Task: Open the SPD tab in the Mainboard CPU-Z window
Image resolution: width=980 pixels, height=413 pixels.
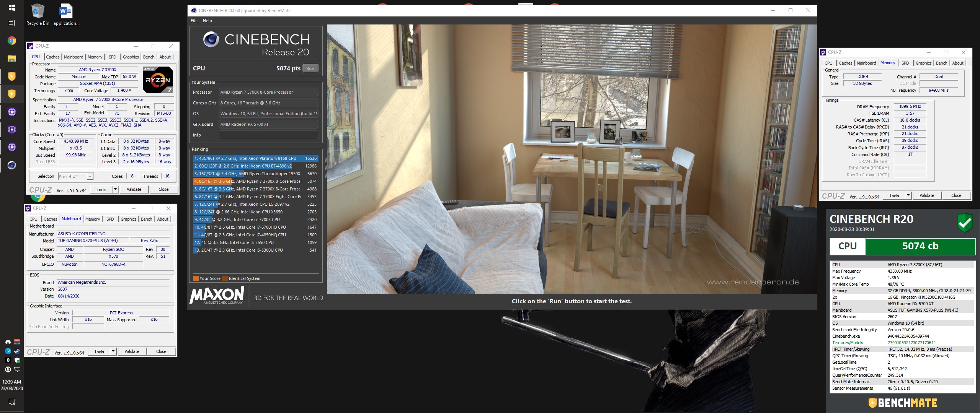Action: [110, 219]
